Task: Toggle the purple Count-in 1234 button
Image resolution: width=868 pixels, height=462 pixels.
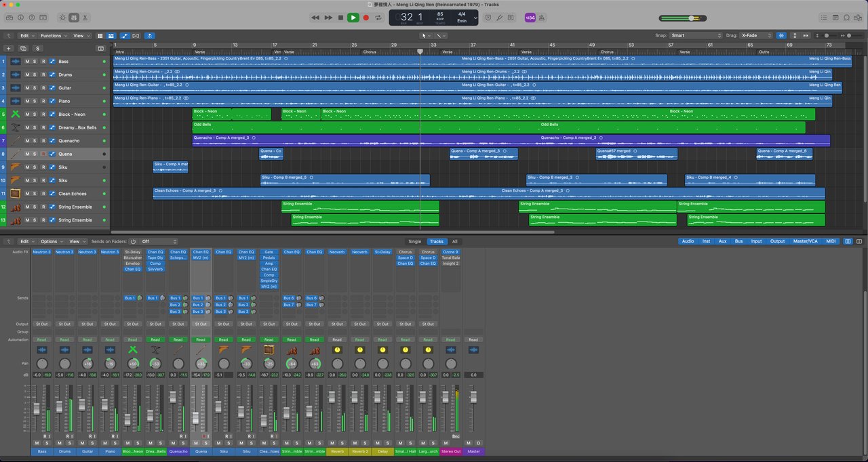Action: point(530,18)
